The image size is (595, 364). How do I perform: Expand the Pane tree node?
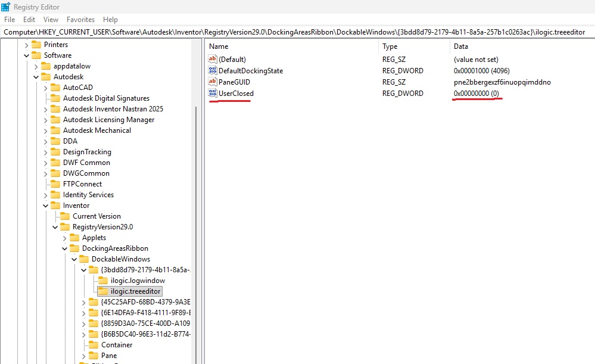83,356
